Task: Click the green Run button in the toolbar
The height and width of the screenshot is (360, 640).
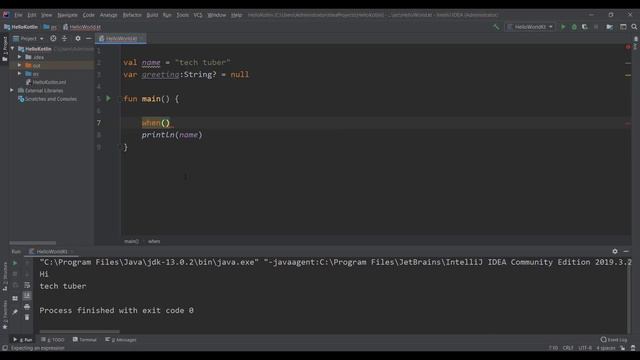Action: tap(563, 27)
